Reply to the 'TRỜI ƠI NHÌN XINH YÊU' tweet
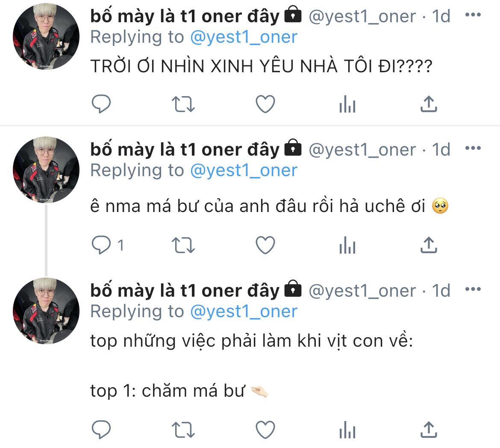Viewport: 500px width, 448px height. tap(101, 104)
